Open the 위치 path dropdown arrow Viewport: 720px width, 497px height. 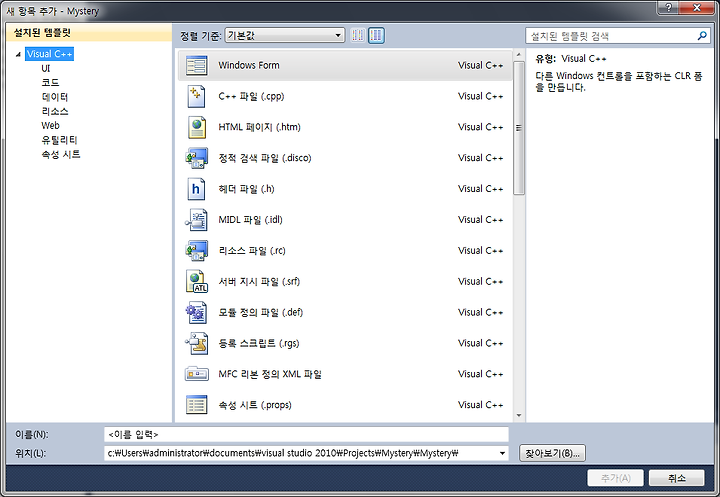pyautogui.click(x=502, y=453)
